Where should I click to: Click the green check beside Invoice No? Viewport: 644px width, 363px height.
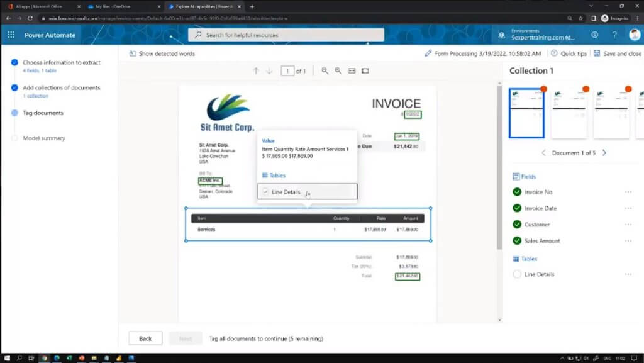tap(517, 192)
